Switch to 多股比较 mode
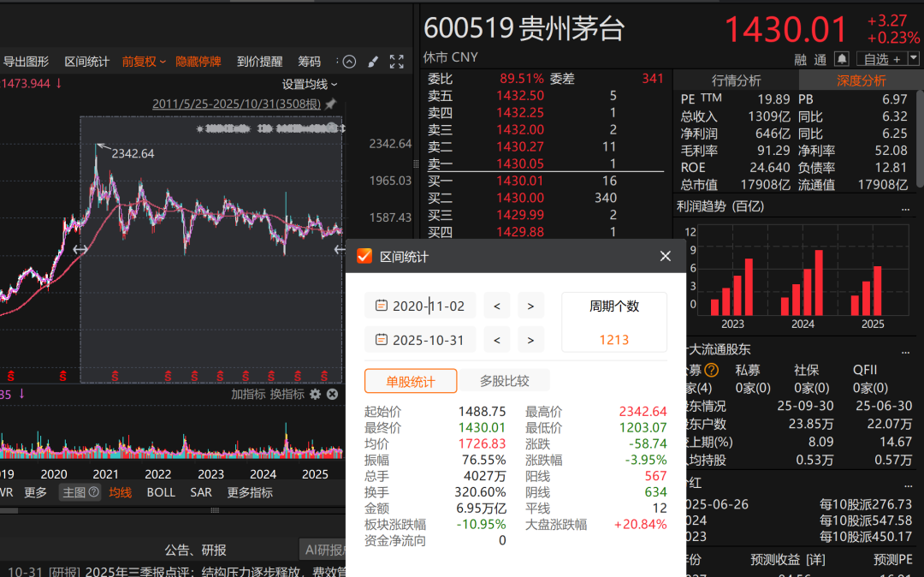Screen dimensions: 924x577 coord(504,381)
